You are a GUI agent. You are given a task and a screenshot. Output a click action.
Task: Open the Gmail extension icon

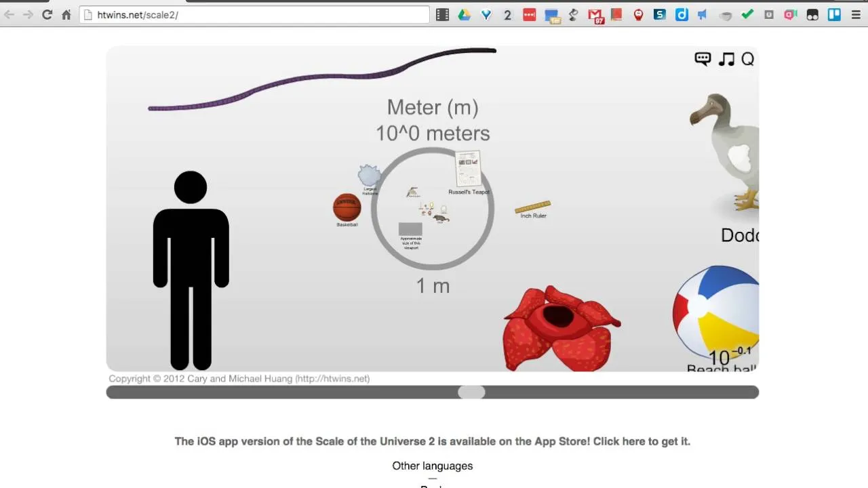click(x=595, y=15)
